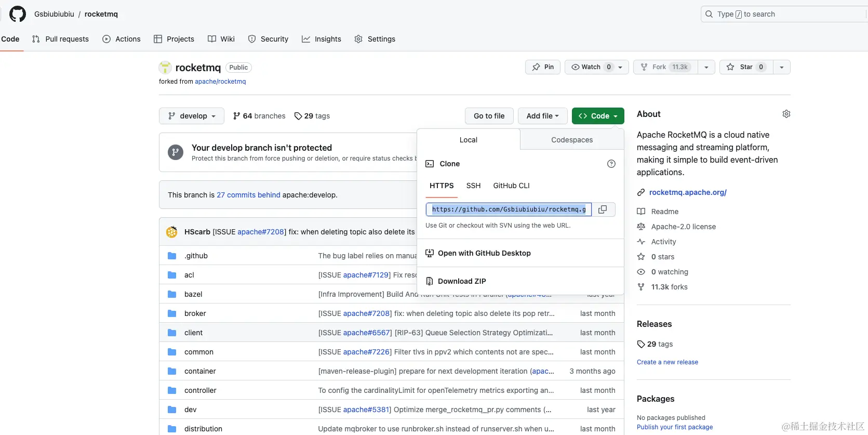Click HScarb commit author avatar
Viewport: 868px width, 435px height.
click(171, 232)
